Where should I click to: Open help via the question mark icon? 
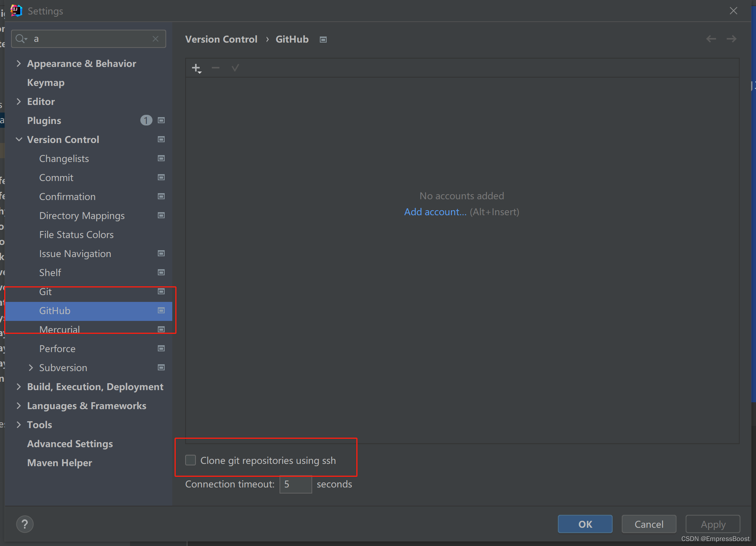click(x=25, y=524)
